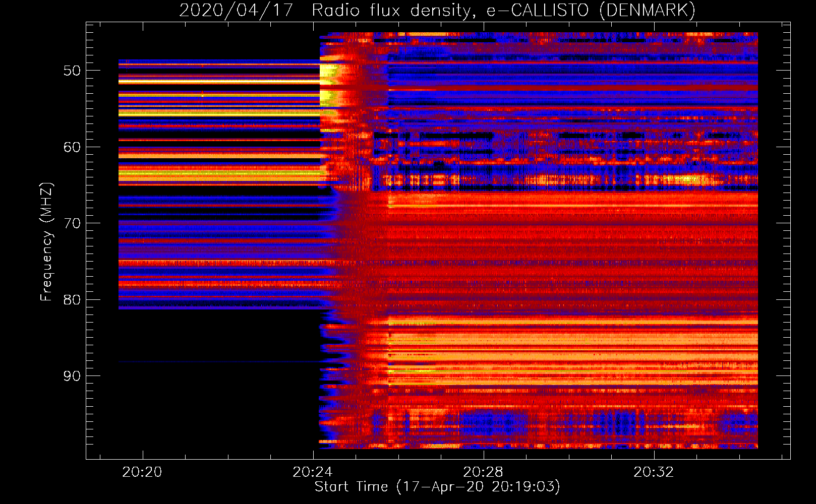Click the 70 frequency tick label

72,223
